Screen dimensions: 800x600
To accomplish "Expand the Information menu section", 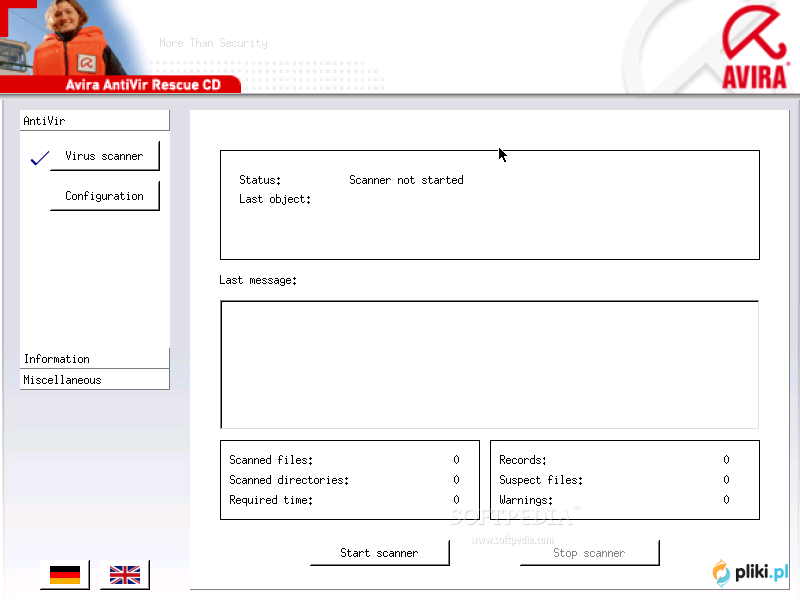I will point(94,359).
